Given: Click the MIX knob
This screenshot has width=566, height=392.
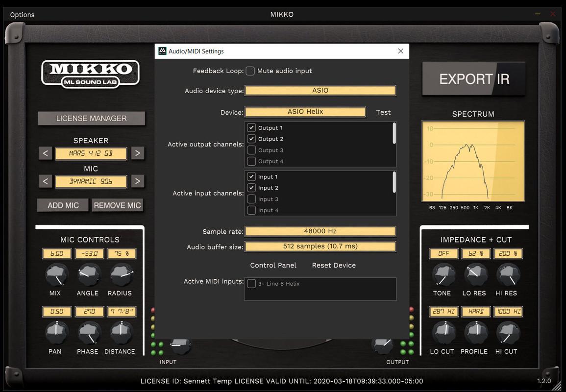Looking at the screenshot, I should pyautogui.click(x=57, y=275).
